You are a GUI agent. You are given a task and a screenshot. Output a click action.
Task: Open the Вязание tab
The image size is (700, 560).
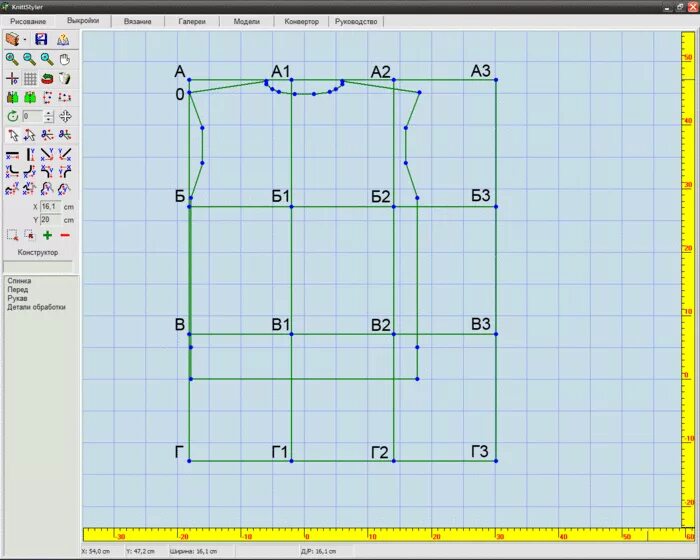tap(138, 21)
